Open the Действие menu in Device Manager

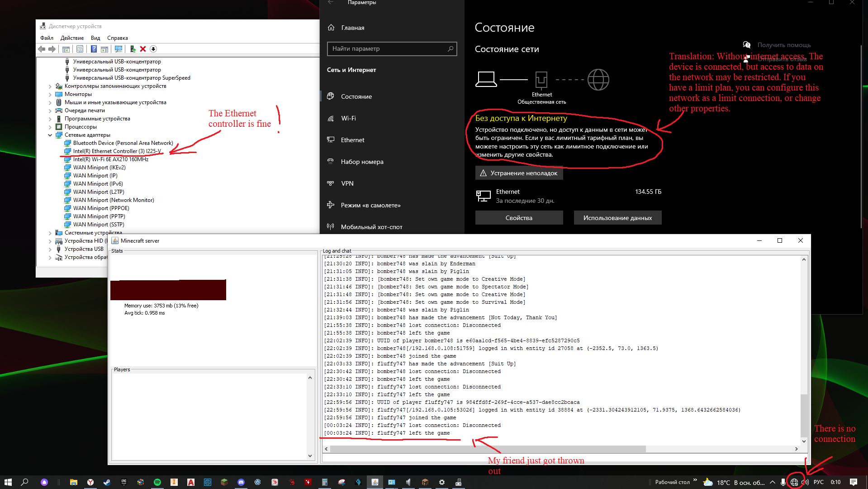72,38
